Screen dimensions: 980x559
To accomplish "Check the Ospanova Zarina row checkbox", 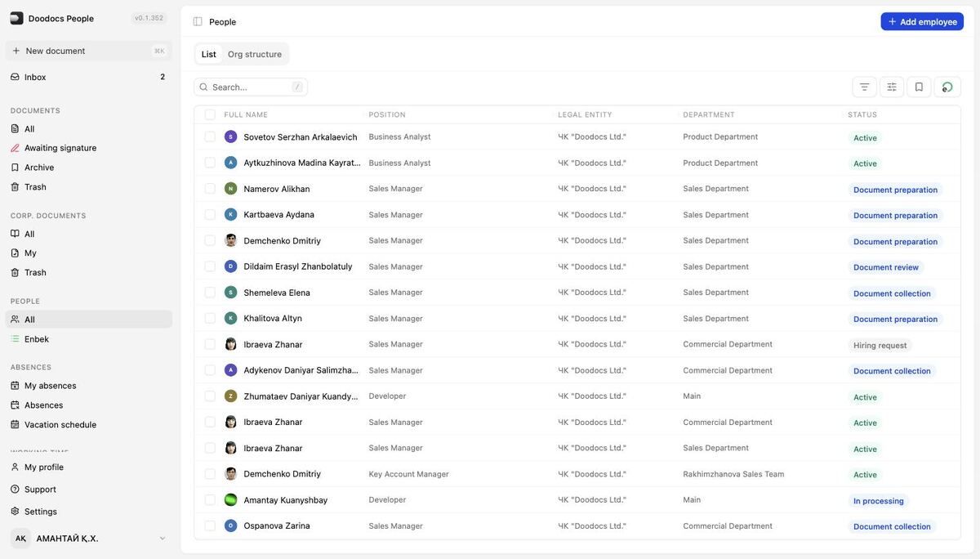I will 210,525.
